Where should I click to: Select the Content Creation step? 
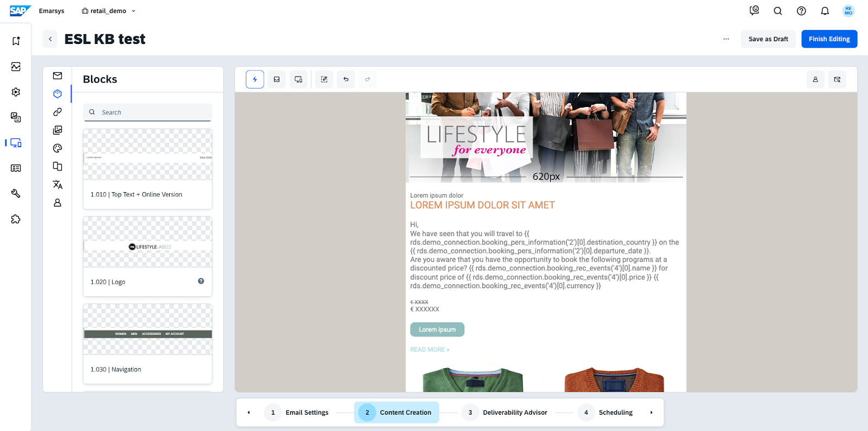[x=397, y=413]
